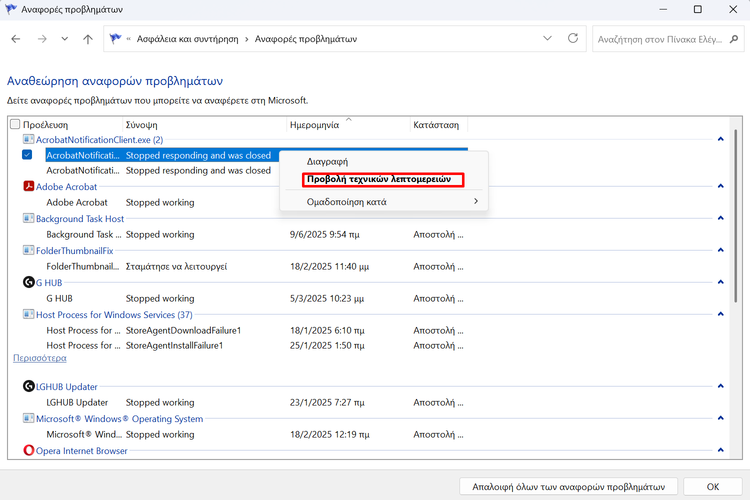This screenshot has width=750, height=500.
Task: Sort by Ημερομηνία column header
Action: (314, 125)
